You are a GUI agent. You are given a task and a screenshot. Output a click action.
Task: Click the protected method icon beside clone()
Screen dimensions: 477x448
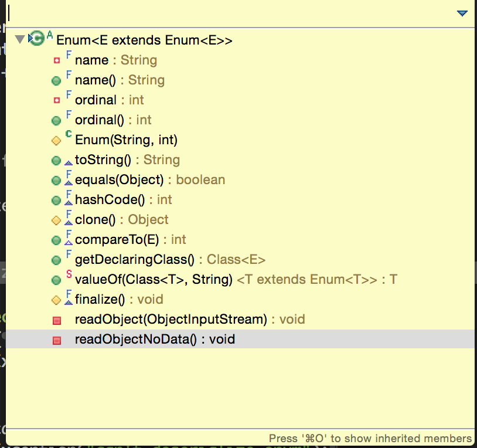click(57, 219)
